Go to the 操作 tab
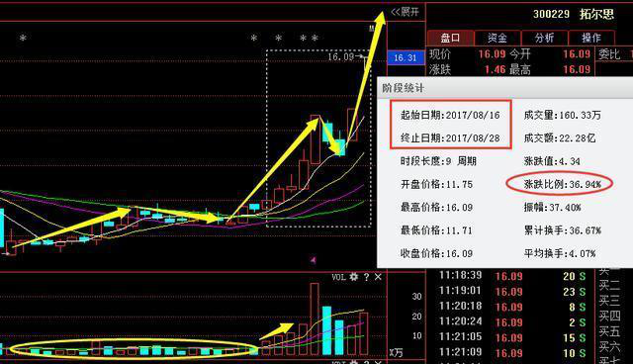 coord(591,38)
